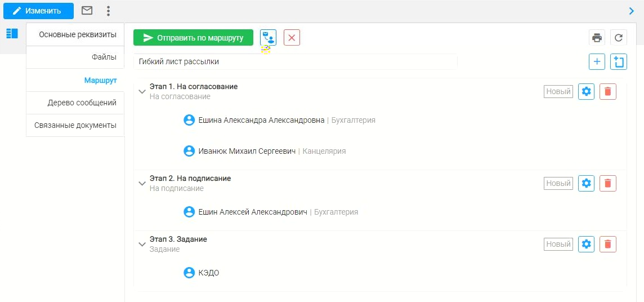
Task: Click avatar icon of Ешина Александра Александровна
Action: 189,120
